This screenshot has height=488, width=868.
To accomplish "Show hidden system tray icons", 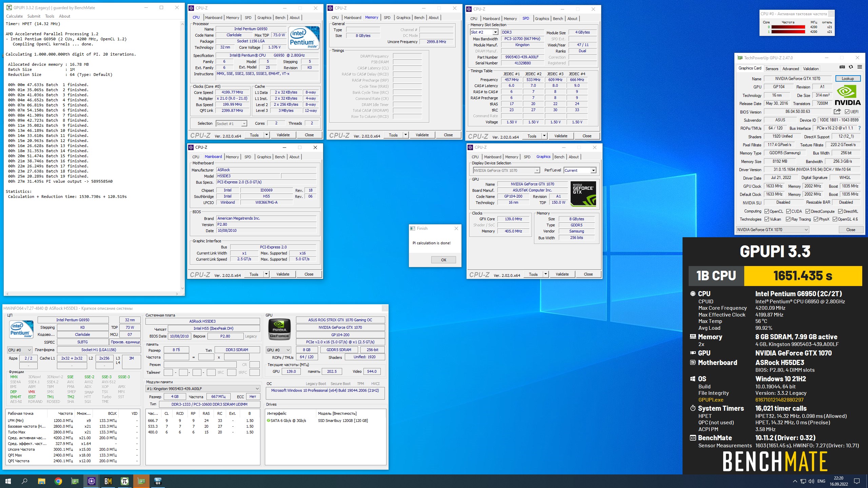I will point(795,481).
